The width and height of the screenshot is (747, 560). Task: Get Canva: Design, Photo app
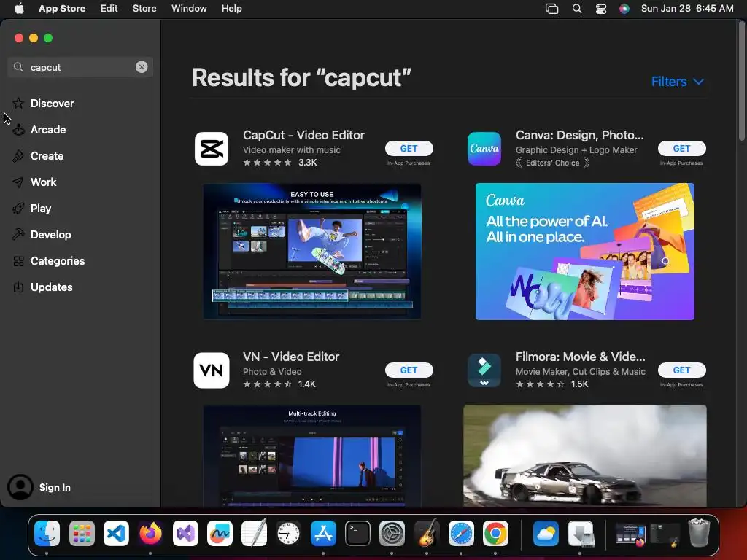click(682, 149)
